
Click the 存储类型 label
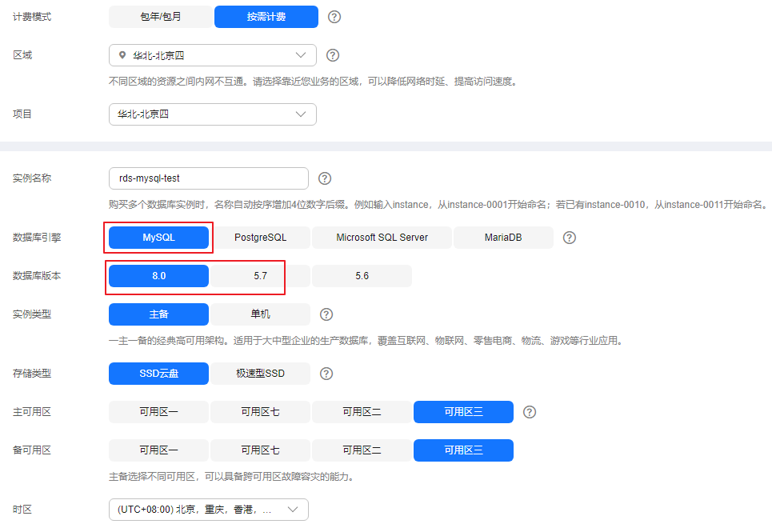(x=32, y=374)
